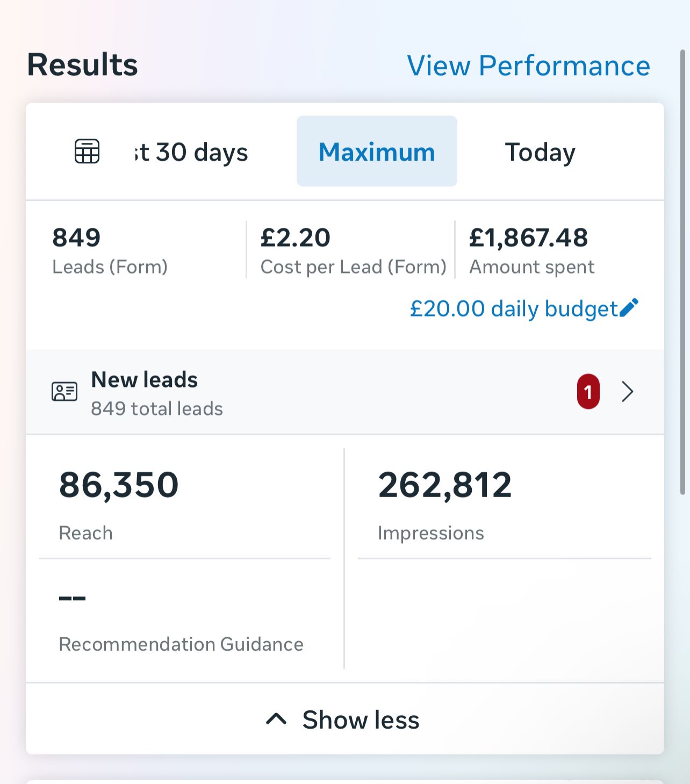Image resolution: width=690 pixels, height=784 pixels.
Task: Keep the Maximum period selected
Action: click(376, 152)
